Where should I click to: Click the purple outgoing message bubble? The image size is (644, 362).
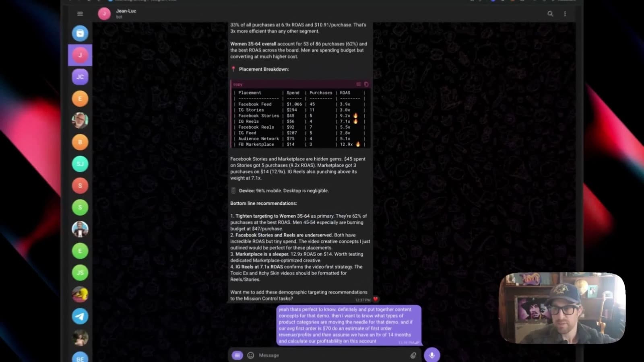pyautogui.click(x=349, y=325)
